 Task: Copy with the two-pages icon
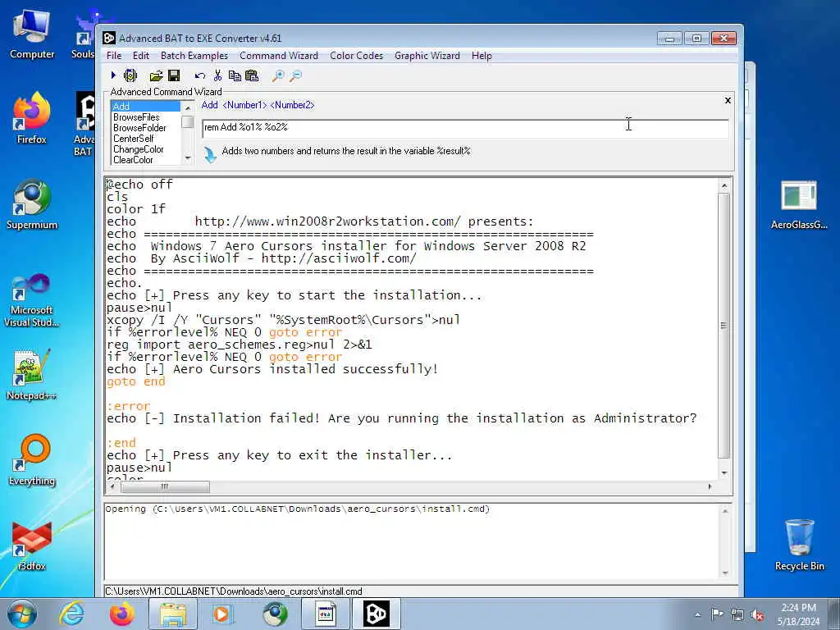coord(235,75)
